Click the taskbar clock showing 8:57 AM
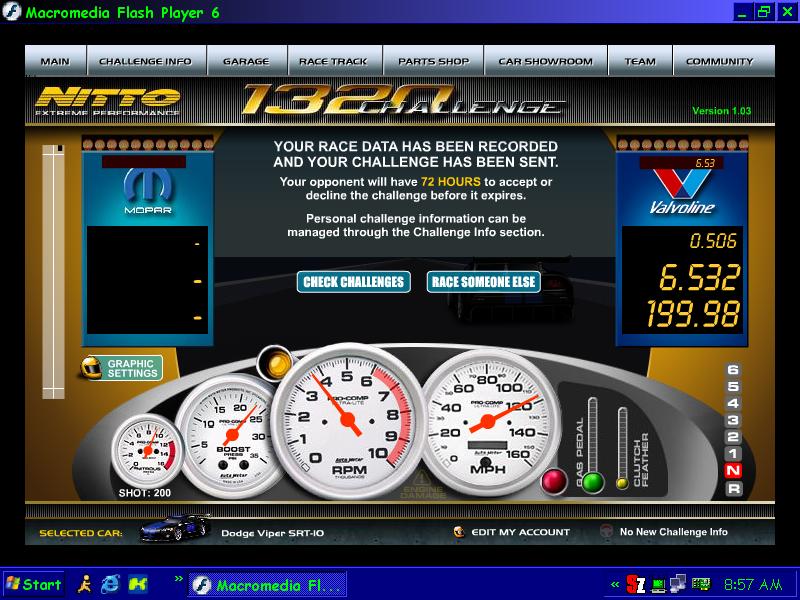This screenshot has width=800, height=600. pos(753,584)
